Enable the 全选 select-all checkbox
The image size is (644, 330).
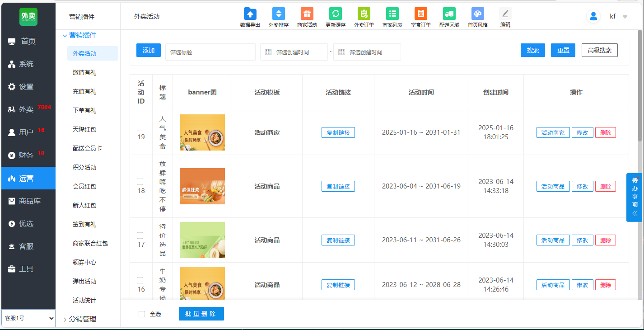click(142, 314)
